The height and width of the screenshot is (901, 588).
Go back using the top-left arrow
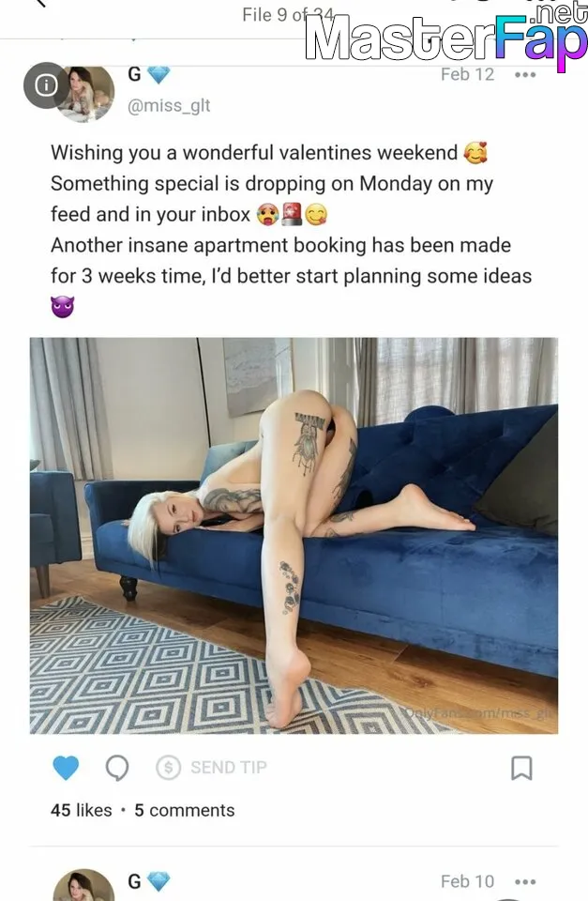click(40, 3)
